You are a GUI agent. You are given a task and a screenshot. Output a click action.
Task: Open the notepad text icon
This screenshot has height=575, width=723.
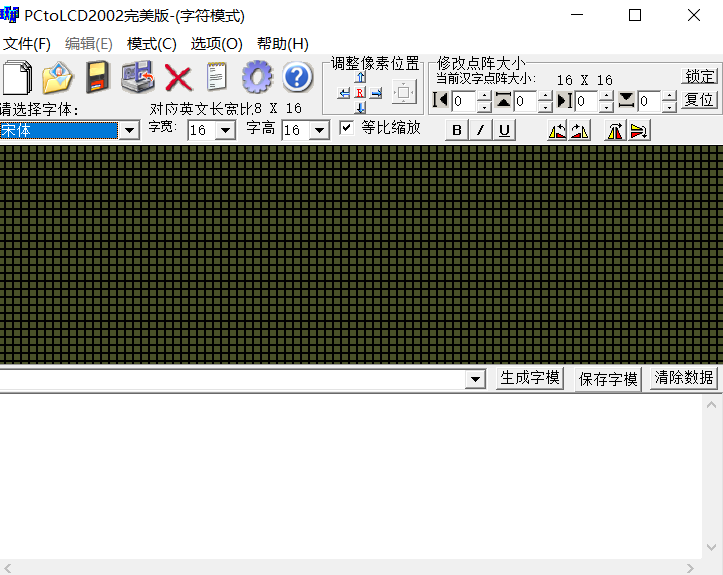coord(217,77)
